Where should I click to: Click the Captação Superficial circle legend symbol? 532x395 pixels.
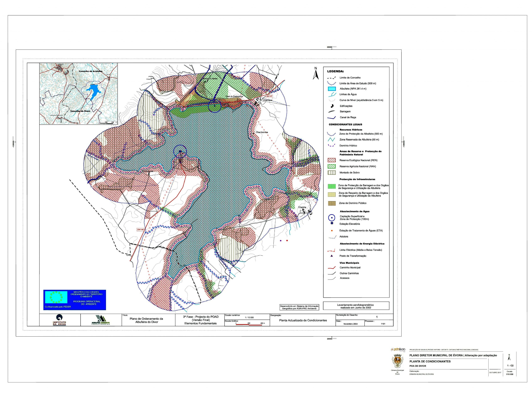pos(332,218)
